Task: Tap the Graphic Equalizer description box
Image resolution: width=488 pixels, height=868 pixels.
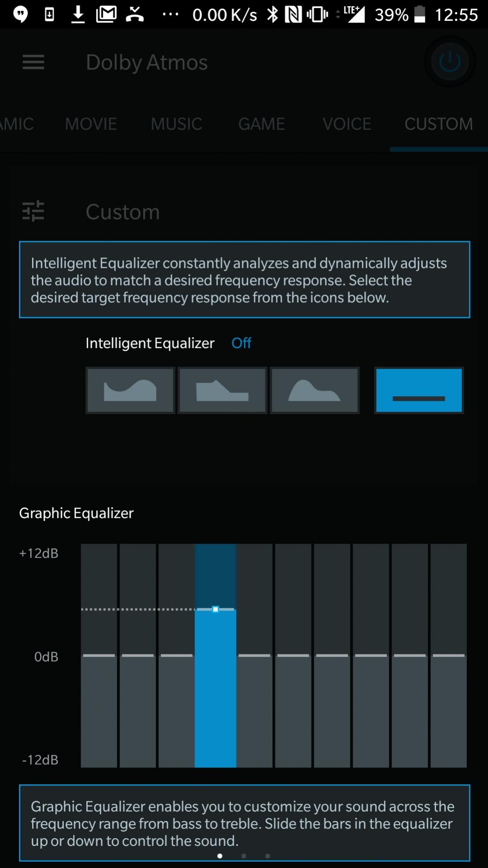Action: pyautogui.click(x=244, y=823)
